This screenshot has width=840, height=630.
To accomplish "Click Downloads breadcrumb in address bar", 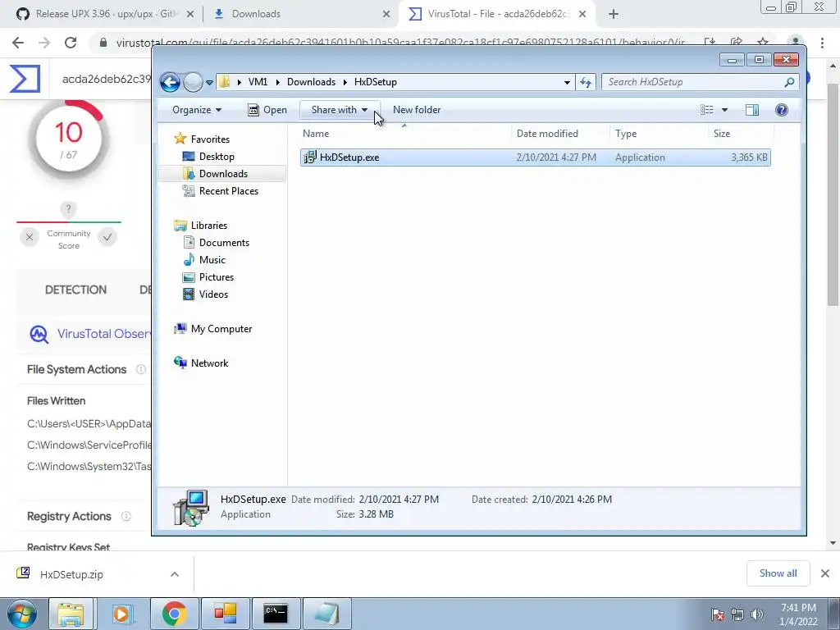I will (x=311, y=82).
